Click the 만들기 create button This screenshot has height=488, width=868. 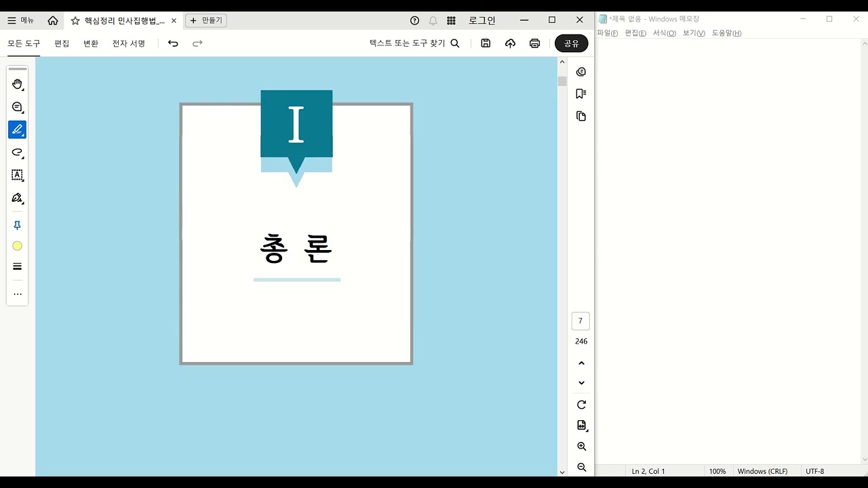pyautogui.click(x=206, y=20)
